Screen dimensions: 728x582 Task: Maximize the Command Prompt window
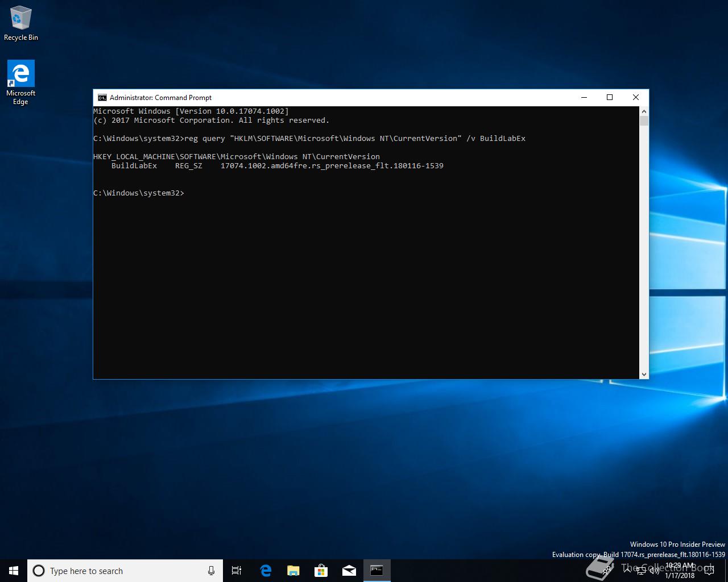click(x=610, y=98)
